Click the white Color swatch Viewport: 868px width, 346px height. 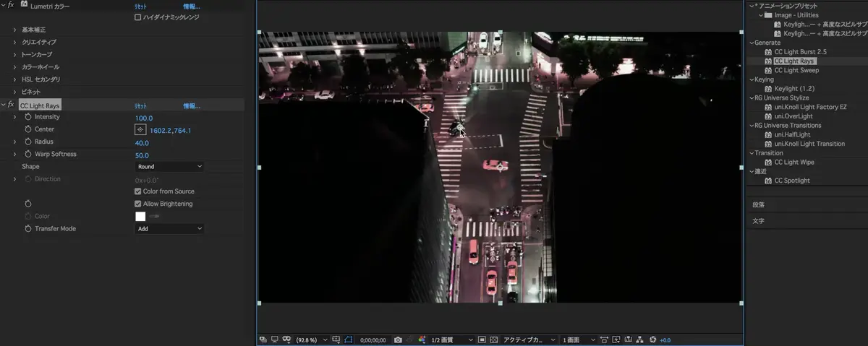point(140,216)
